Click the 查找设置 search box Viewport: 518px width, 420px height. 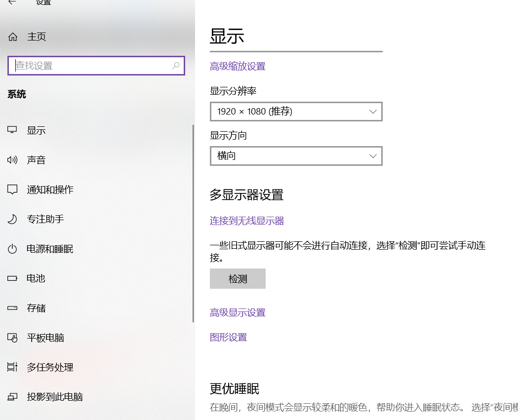coord(96,65)
